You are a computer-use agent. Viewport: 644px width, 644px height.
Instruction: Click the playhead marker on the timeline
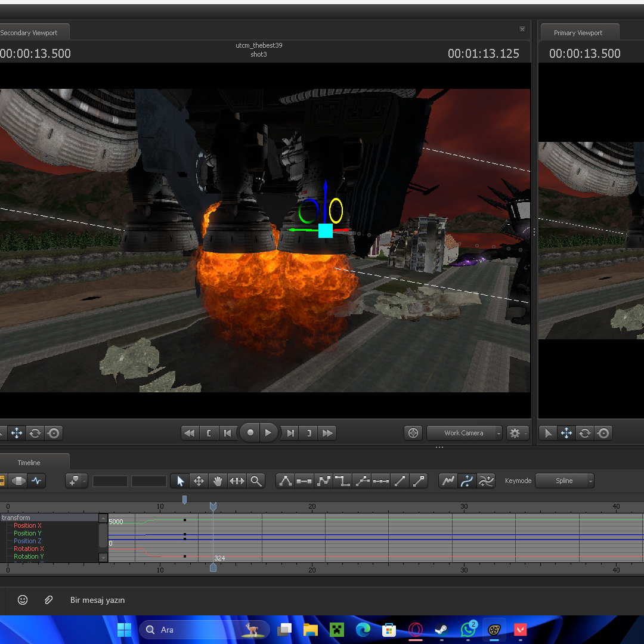point(213,506)
